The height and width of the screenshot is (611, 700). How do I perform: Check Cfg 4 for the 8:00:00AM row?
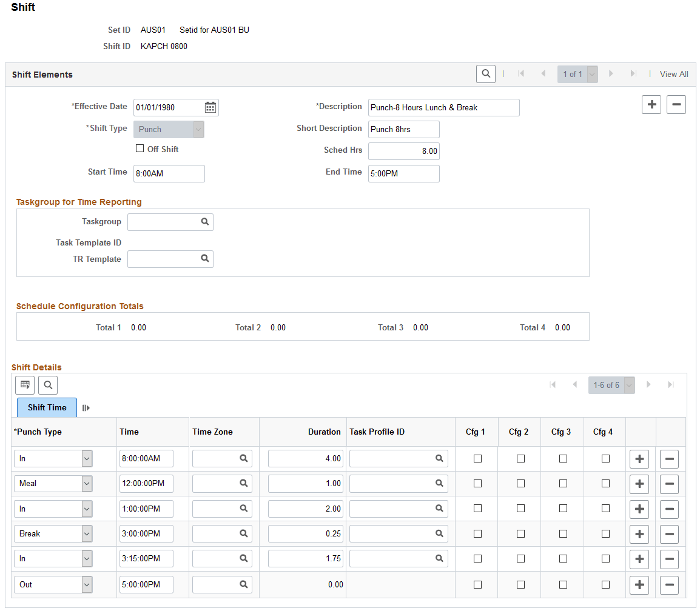point(605,458)
